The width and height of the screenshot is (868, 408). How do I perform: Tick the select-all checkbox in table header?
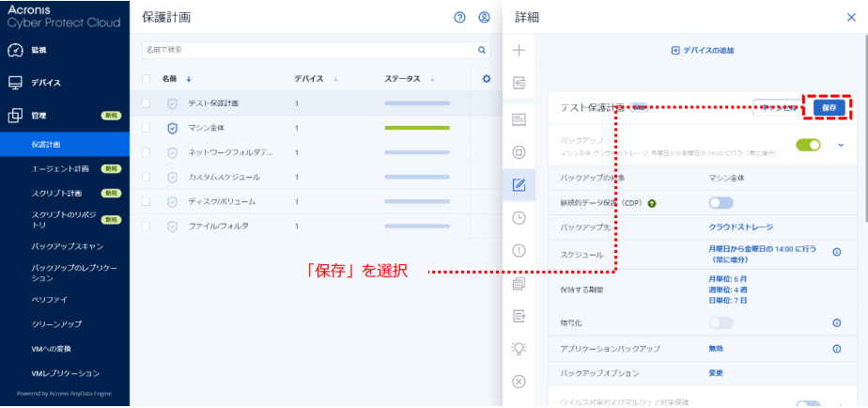[x=147, y=79]
